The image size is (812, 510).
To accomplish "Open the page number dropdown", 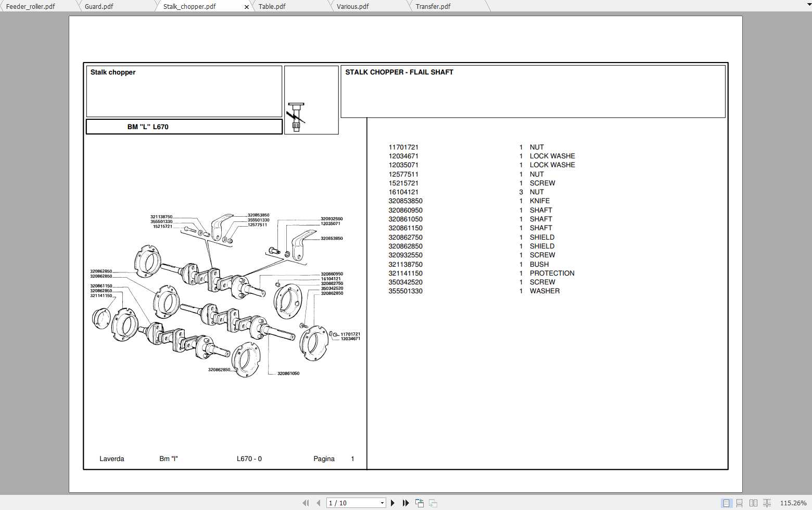I will tap(382, 503).
